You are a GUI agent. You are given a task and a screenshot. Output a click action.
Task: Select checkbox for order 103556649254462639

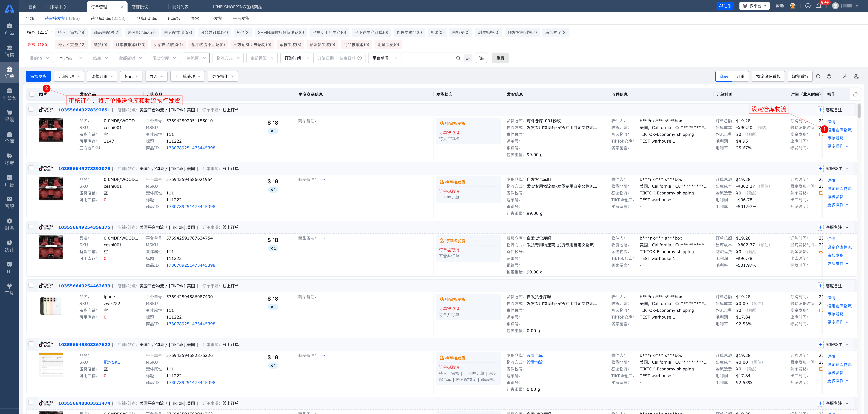click(31, 285)
